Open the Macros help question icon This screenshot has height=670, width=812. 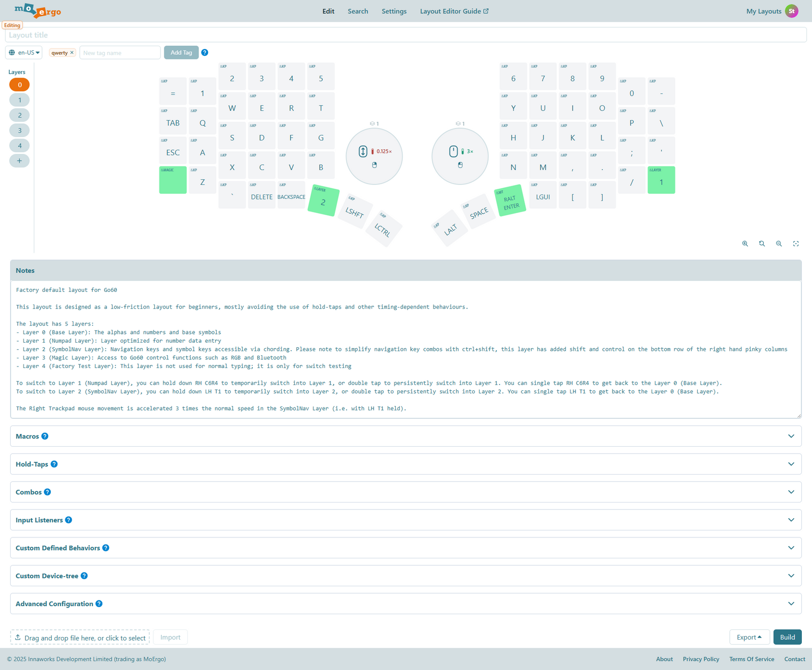click(45, 437)
